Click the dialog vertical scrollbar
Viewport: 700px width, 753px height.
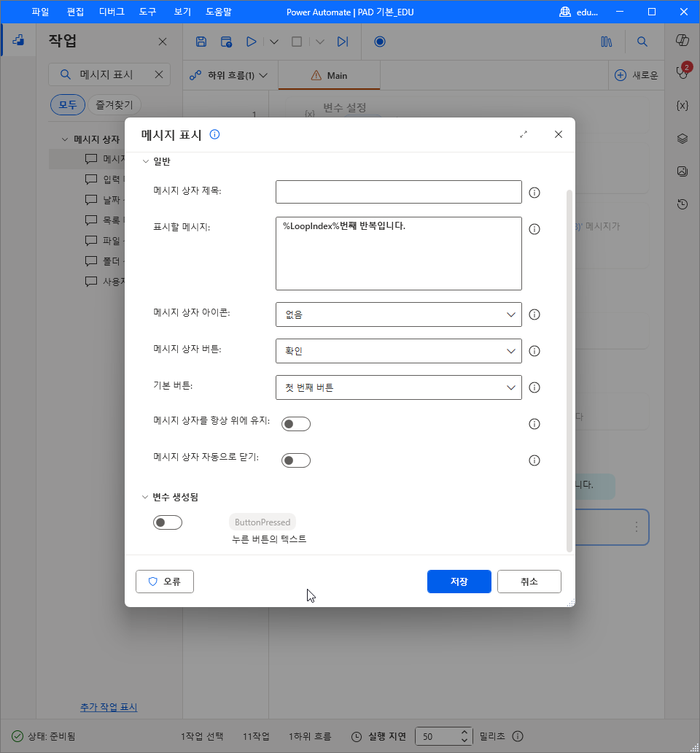569,371
